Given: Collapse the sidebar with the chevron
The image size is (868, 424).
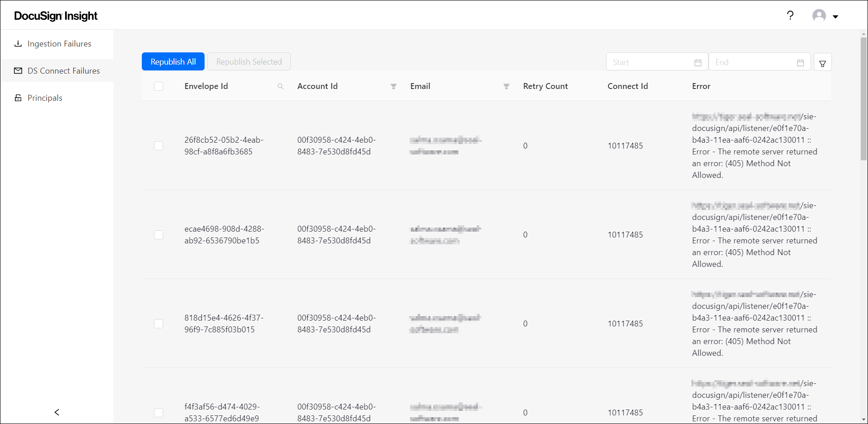Looking at the screenshot, I should click(x=56, y=412).
